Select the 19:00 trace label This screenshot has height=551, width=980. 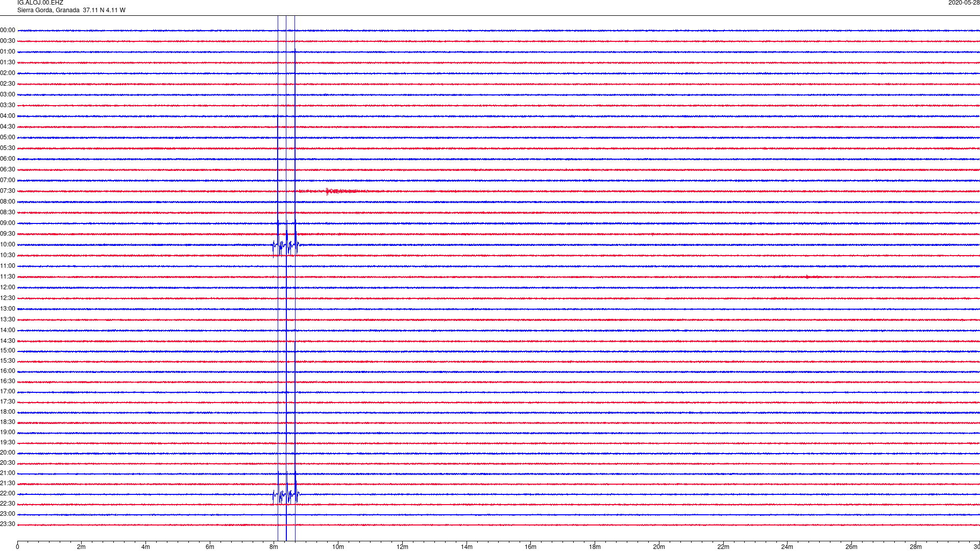pyautogui.click(x=8, y=433)
